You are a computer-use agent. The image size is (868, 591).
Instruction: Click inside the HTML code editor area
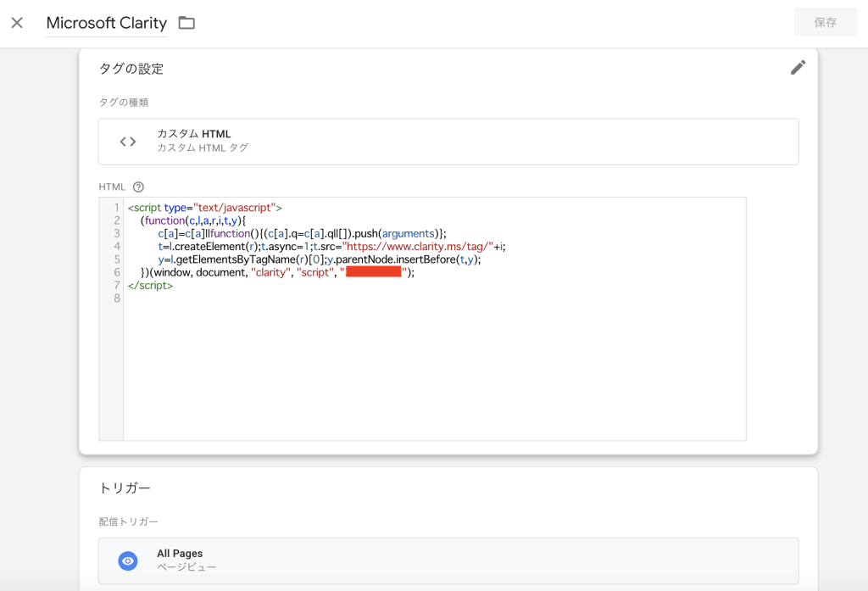tap(435, 319)
